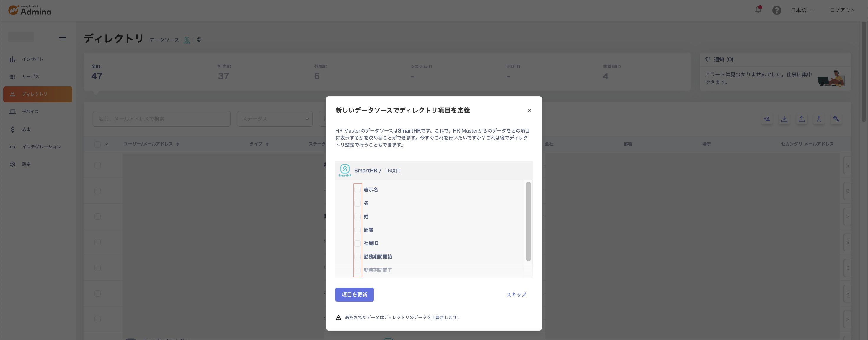Click the upload icon button
Image resolution: width=868 pixels, height=340 pixels.
pos(802,119)
